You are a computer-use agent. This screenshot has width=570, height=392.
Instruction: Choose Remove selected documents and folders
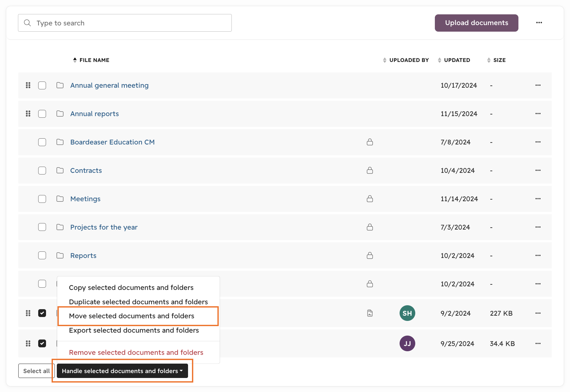coord(136,353)
